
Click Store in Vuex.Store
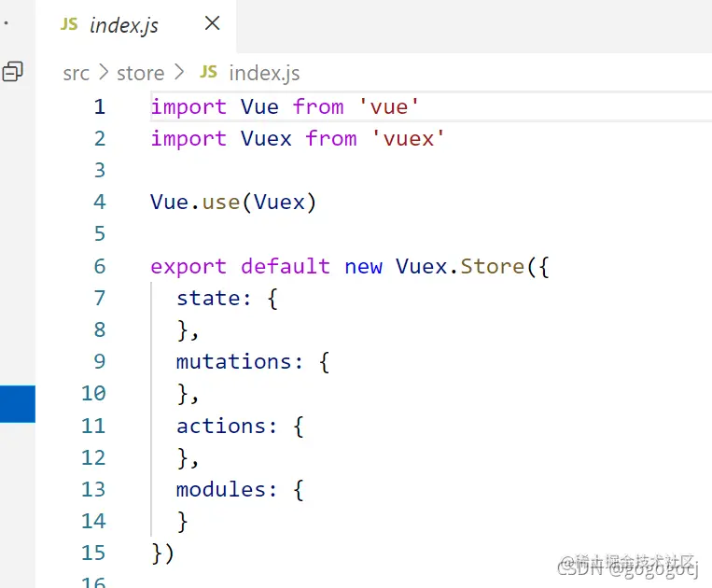492,266
